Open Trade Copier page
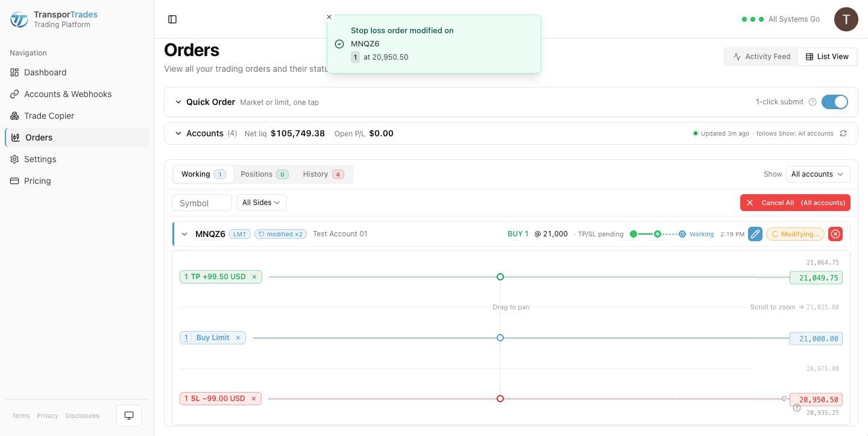 point(77,116)
